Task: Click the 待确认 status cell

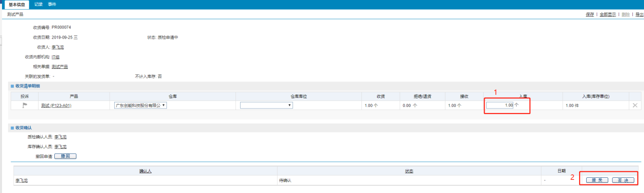Action: coord(285,180)
